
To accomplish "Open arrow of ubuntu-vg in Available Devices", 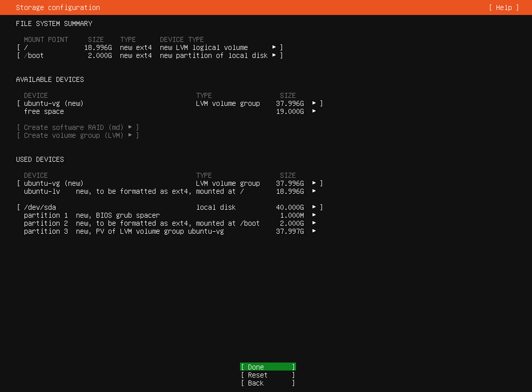I will 314,103.
